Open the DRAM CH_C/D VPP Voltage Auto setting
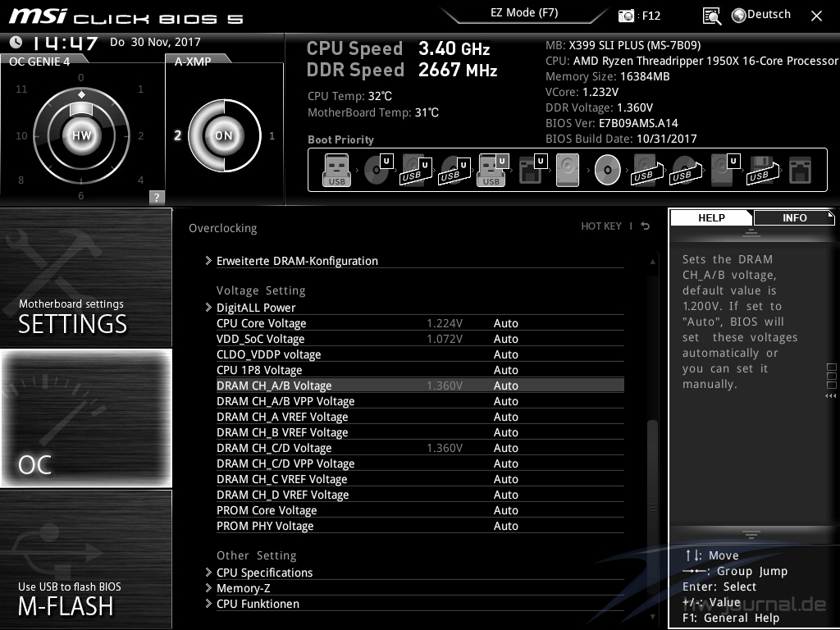 click(505, 463)
